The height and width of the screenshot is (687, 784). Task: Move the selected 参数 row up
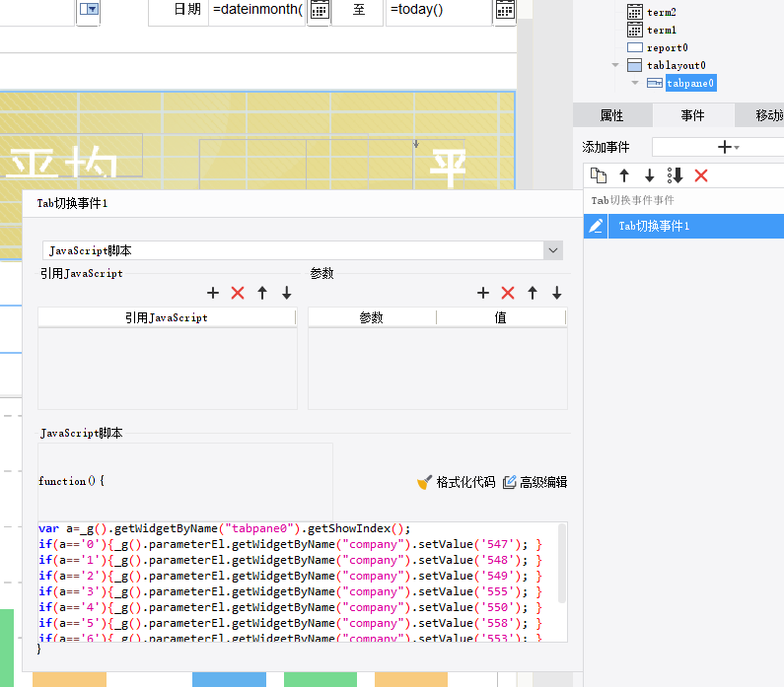coord(533,293)
